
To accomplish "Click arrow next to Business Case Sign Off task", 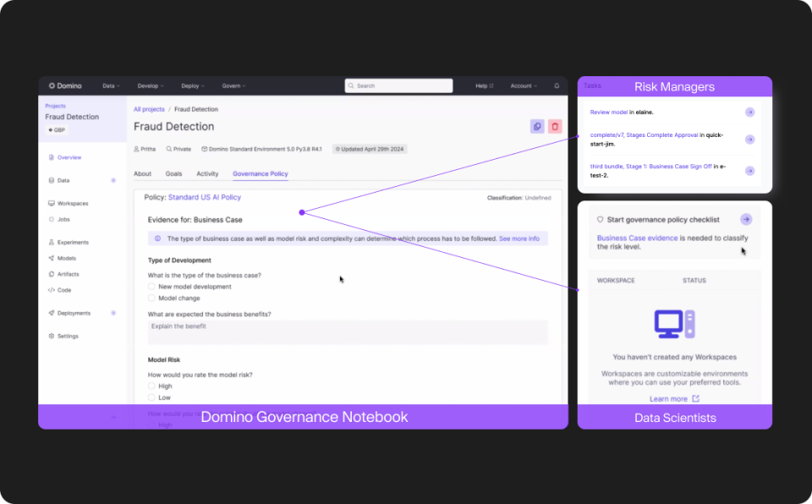I will [749, 171].
